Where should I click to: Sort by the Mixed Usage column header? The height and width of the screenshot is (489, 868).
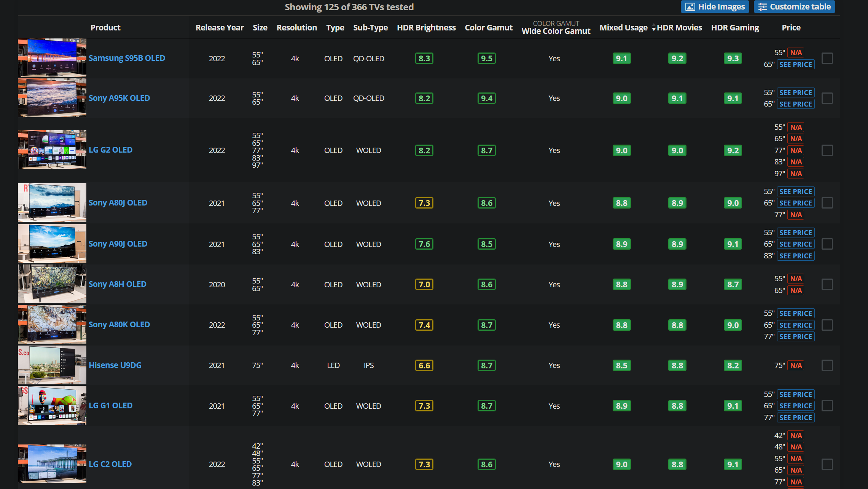coord(623,27)
